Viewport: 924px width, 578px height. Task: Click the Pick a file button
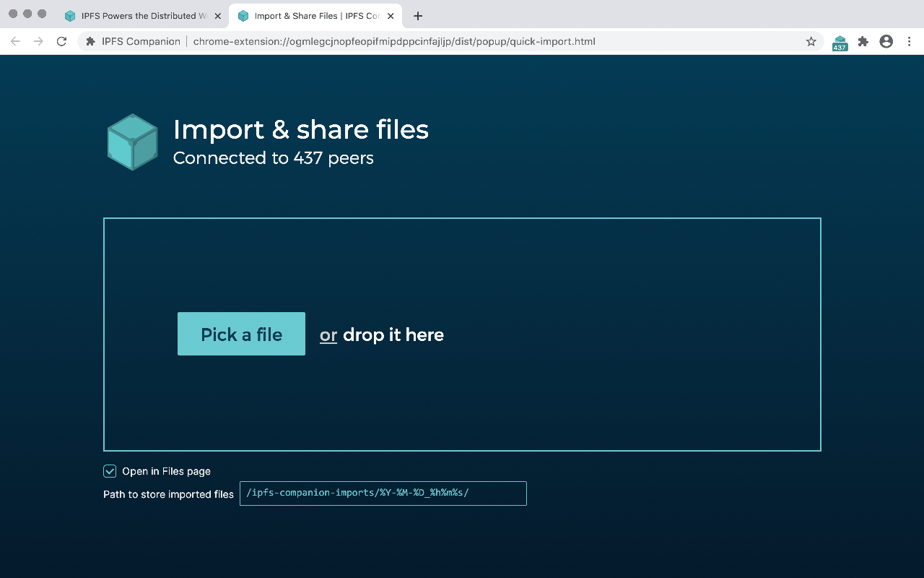tap(241, 334)
